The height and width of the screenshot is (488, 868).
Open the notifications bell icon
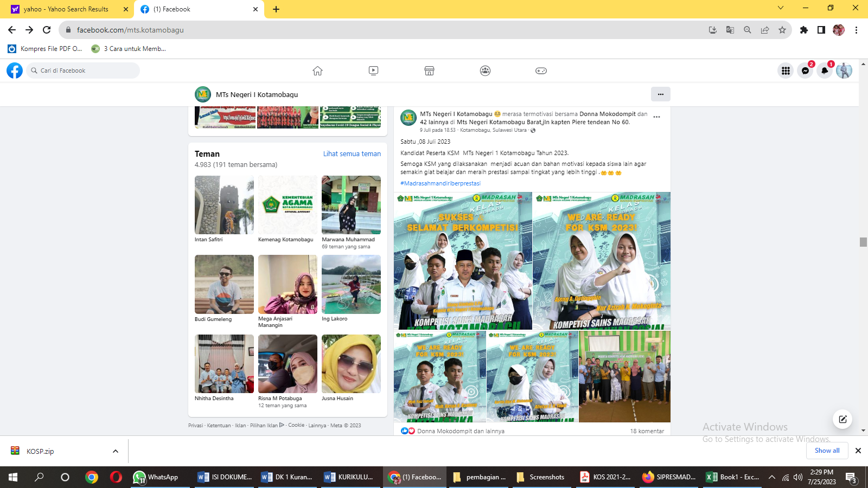click(825, 70)
